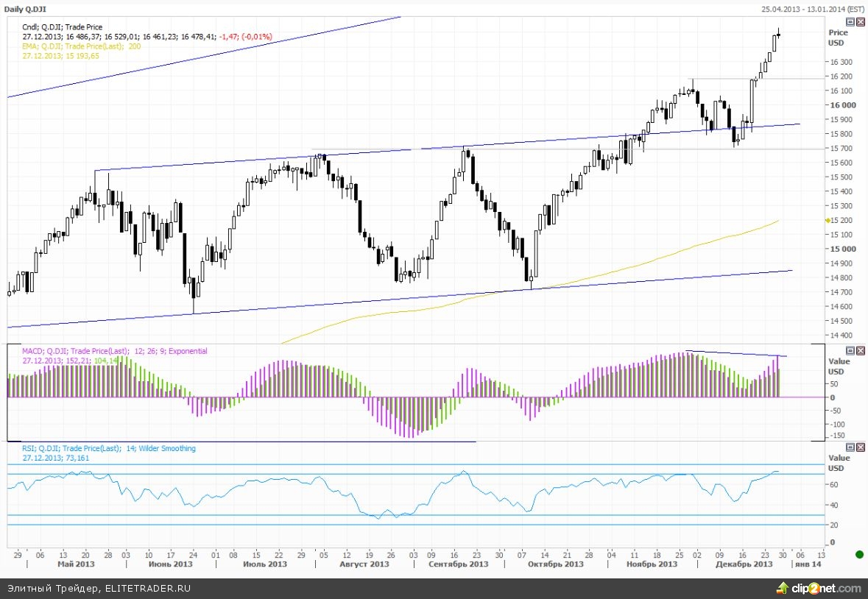Minimize the RSI indicator panel
Screen dimensions: 868x599
coord(850,447)
